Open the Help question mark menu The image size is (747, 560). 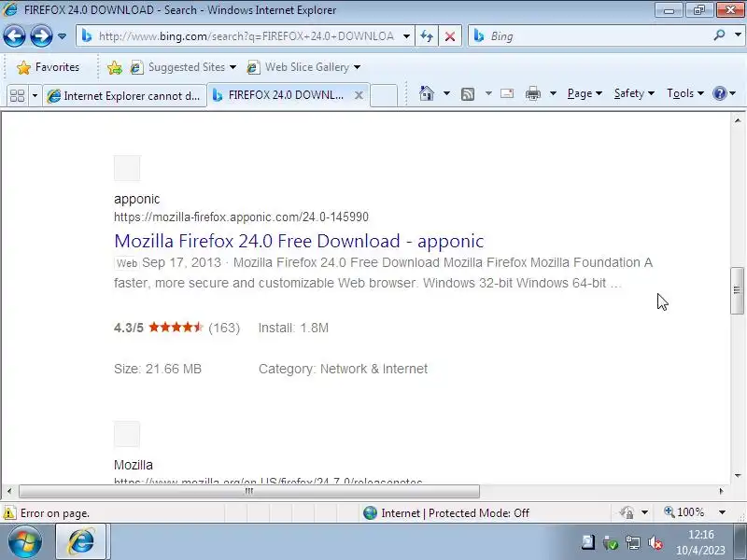point(724,93)
